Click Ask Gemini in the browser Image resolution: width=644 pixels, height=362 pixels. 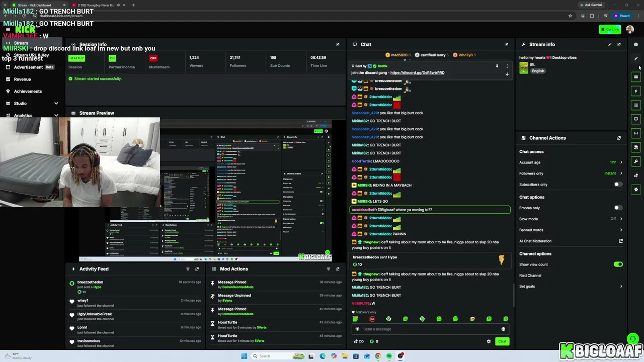coord(591,5)
